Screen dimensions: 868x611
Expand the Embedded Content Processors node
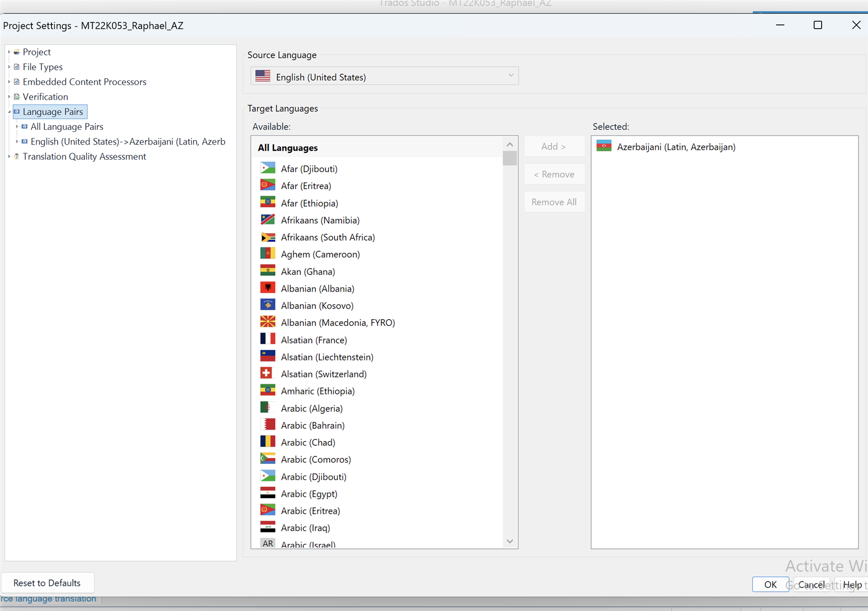(x=9, y=81)
